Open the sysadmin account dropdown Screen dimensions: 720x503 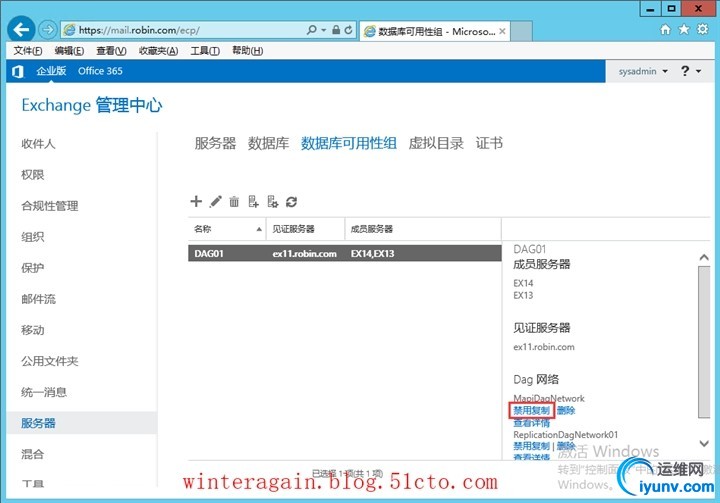pos(643,71)
